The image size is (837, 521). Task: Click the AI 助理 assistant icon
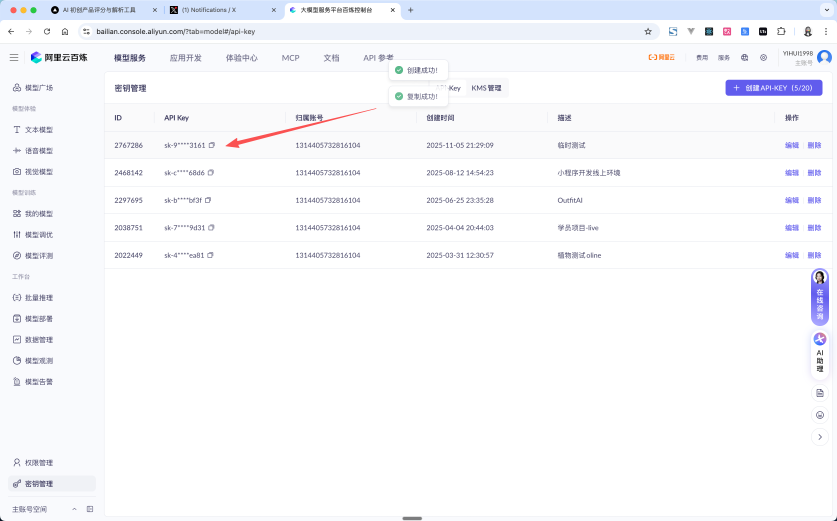820,352
